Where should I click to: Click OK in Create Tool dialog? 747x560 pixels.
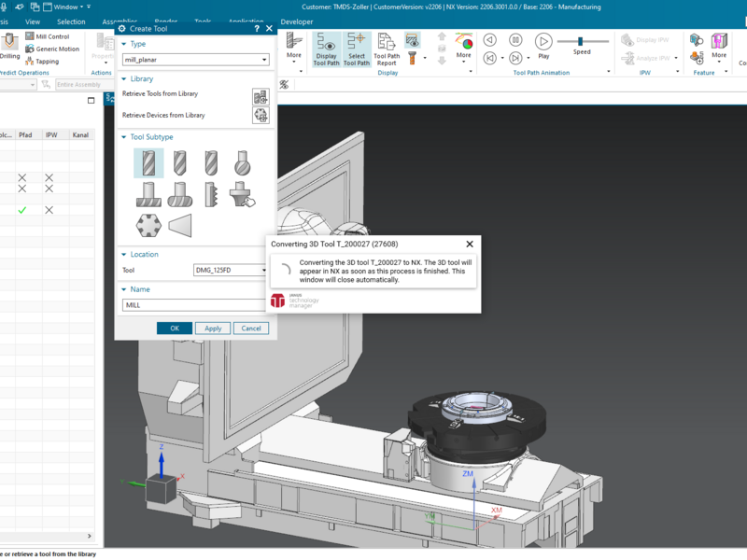pyautogui.click(x=175, y=329)
